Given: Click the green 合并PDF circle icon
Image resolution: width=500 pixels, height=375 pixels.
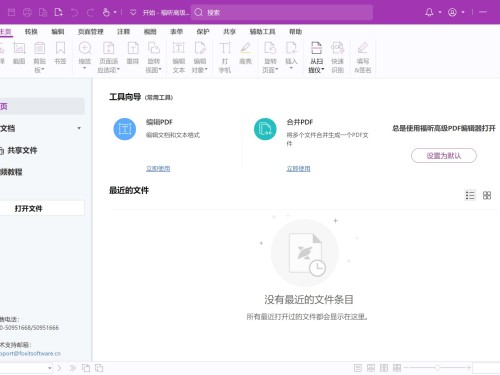Looking at the screenshot, I should 265,129.
